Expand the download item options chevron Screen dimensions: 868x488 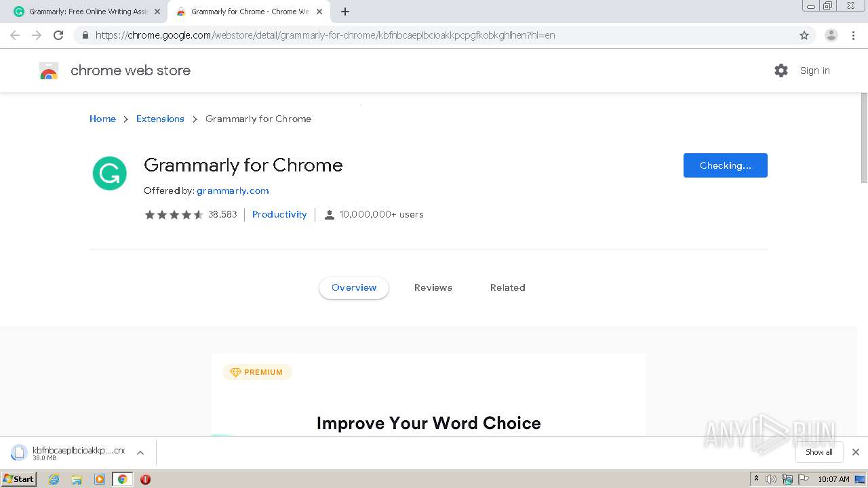pos(140,453)
